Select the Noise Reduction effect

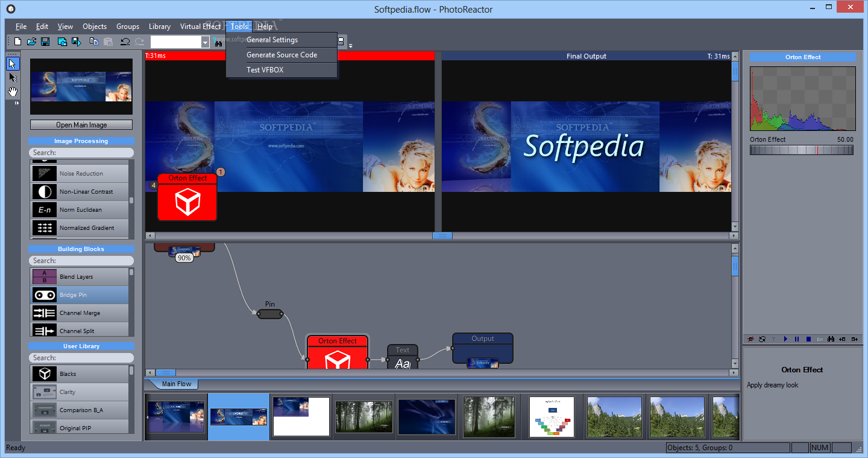pyautogui.click(x=80, y=174)
